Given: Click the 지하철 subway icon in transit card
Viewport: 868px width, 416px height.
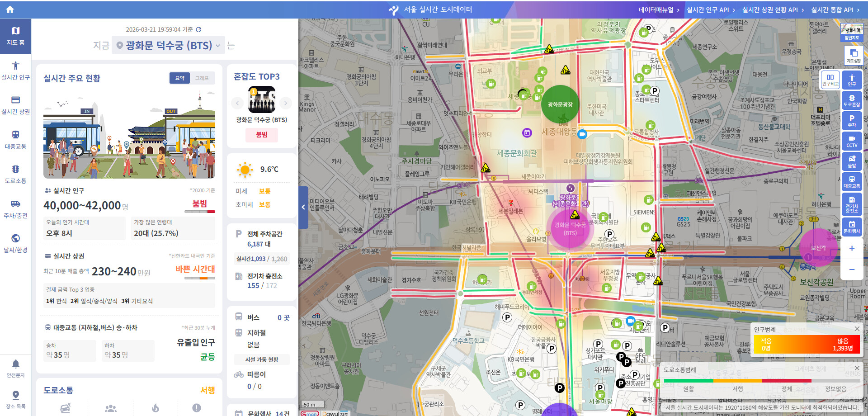Looking at the screenshot, I should coord(239,332).
